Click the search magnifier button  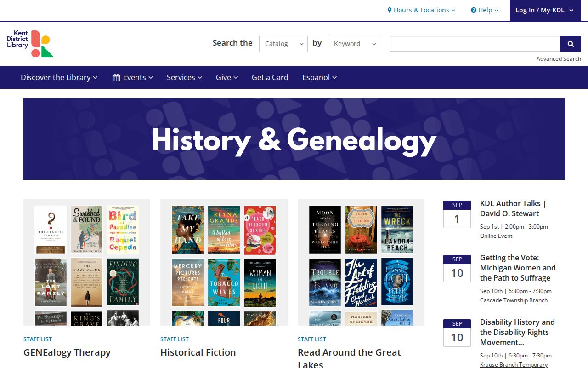coord(571,44)
